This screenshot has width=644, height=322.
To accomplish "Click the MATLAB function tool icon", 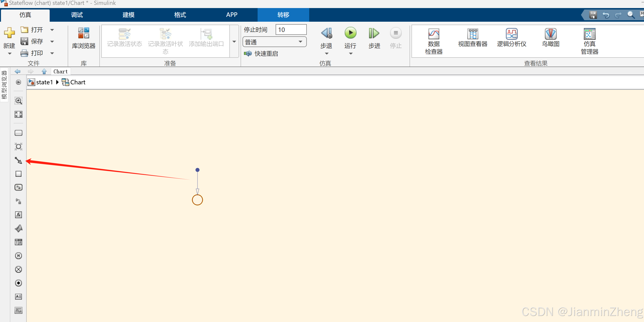I will pyautogui.click(x=18, y=228).
